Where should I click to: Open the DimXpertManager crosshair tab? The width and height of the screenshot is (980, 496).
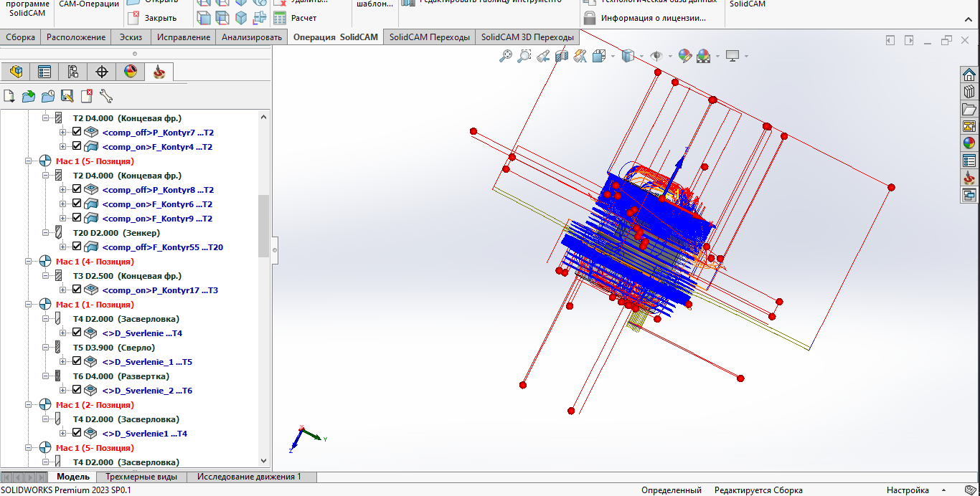[102, 72]
